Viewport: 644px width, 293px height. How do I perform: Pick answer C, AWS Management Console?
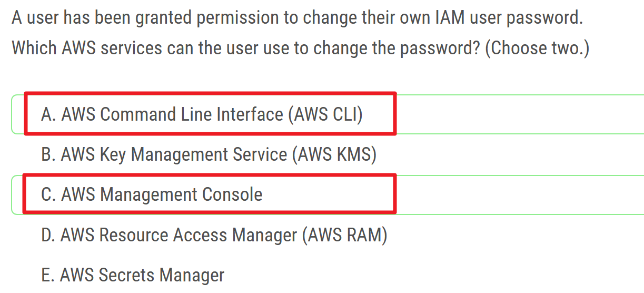pos(152,194)
